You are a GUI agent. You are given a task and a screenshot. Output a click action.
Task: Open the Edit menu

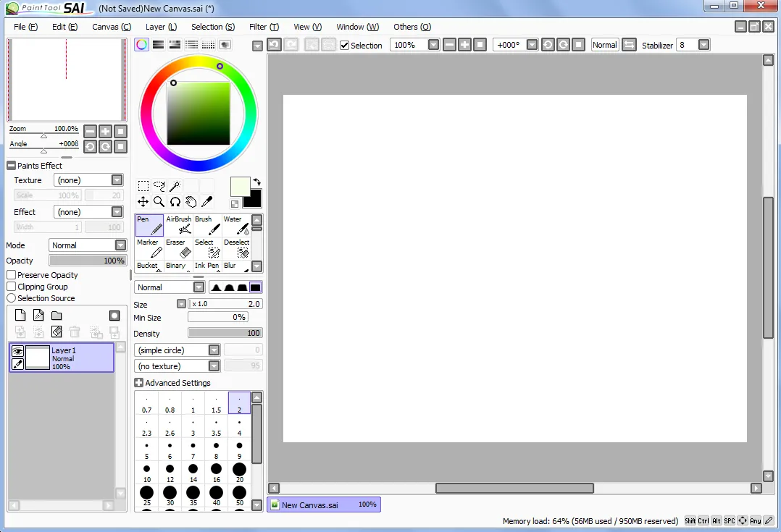coord(64,27)
